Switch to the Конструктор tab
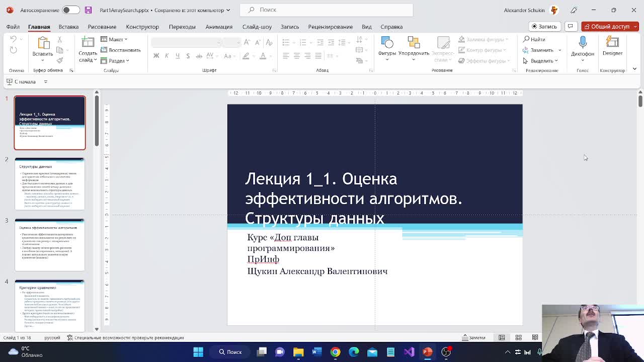The image size is (644, 362). point(142,27)
